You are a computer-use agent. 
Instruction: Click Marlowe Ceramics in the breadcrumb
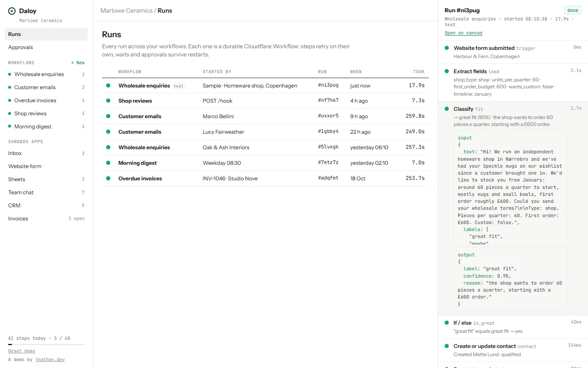pos(127,11)
